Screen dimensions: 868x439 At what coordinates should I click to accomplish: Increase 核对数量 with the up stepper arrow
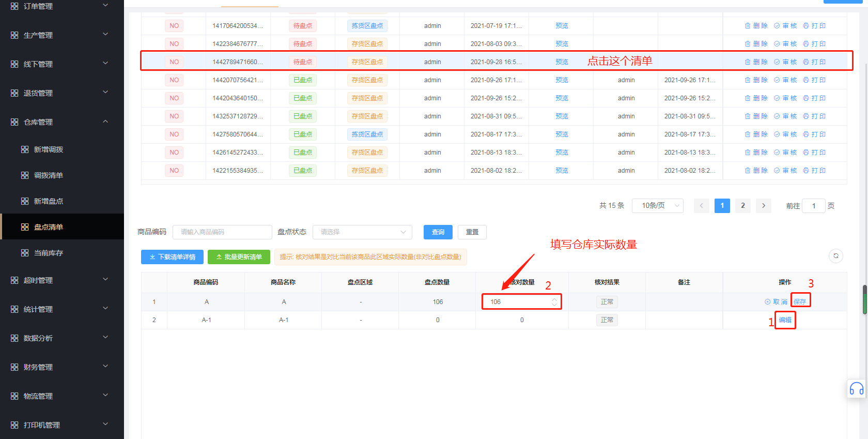[554, 299]
